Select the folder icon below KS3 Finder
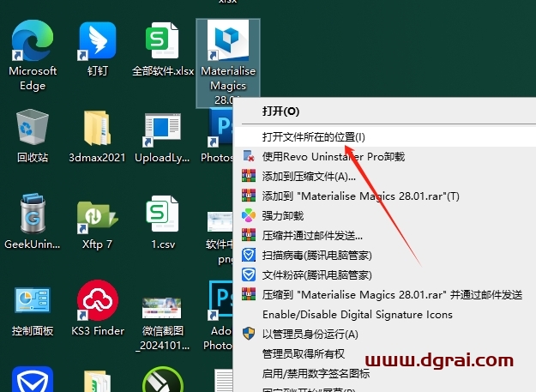The height and width of the screenshot is (392, 536). [98, 381]
